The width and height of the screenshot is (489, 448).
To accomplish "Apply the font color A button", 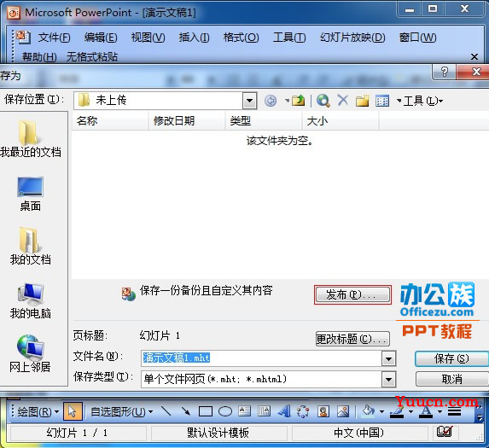I will pyautogui.click(x=426, y=411).
